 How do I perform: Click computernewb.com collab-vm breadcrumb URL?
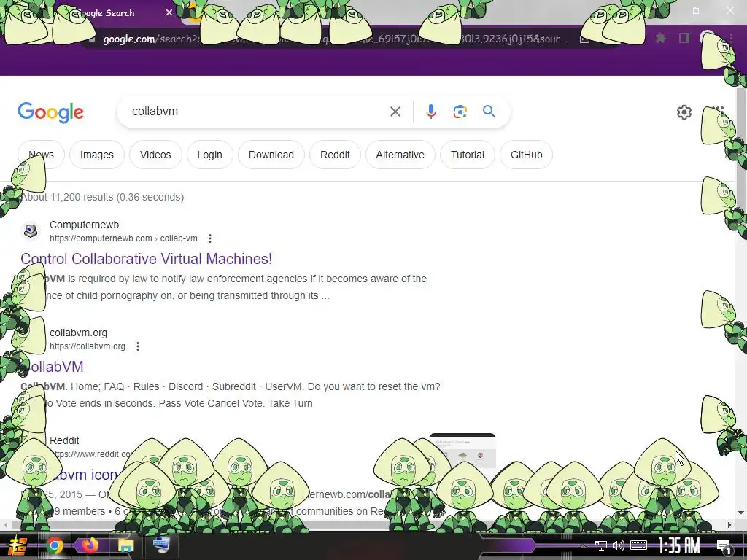click(x=123, y=238)
